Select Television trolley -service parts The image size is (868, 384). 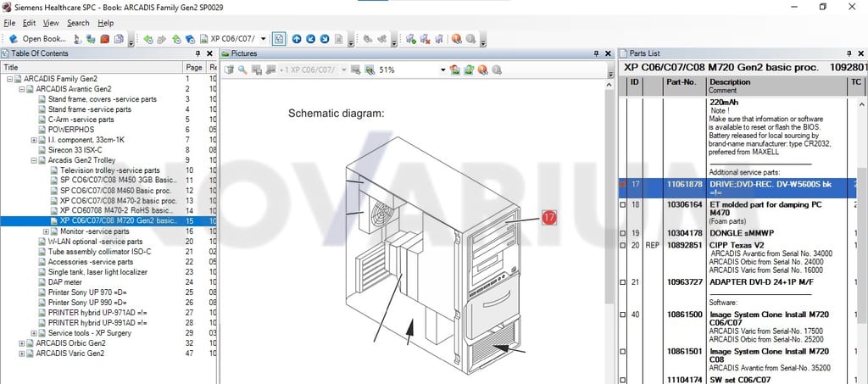(x=109, y=170)
